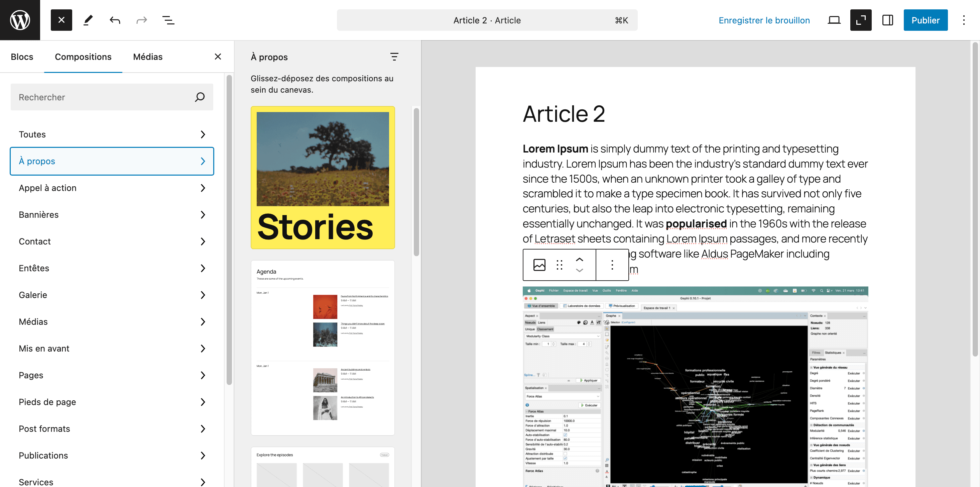Open the Pieds de page category
Screen dimensions: 980x487
point(112,402)
